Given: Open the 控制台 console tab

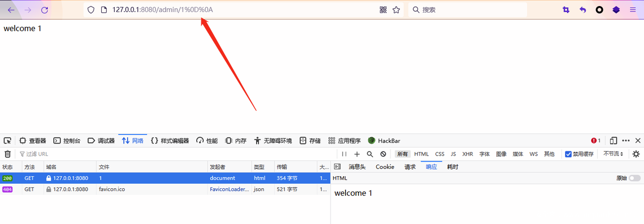Looking at the screenshot, I should click(x=67, y=141).
